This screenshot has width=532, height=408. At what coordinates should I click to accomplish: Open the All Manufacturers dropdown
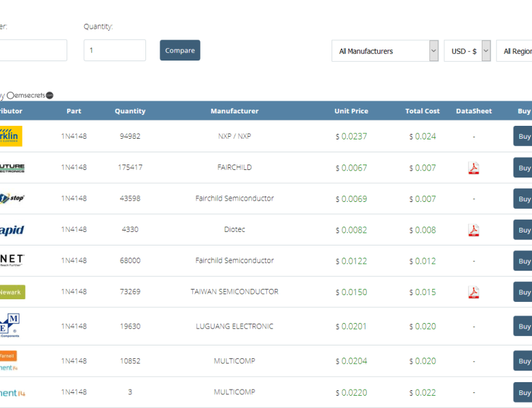(x=385, y=51)
